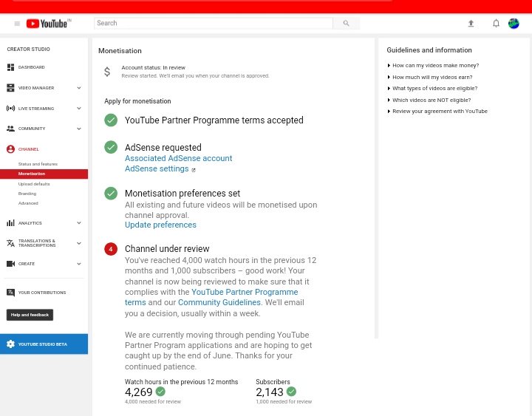
Task: Open Status and features submenu item
Action: 38,164
